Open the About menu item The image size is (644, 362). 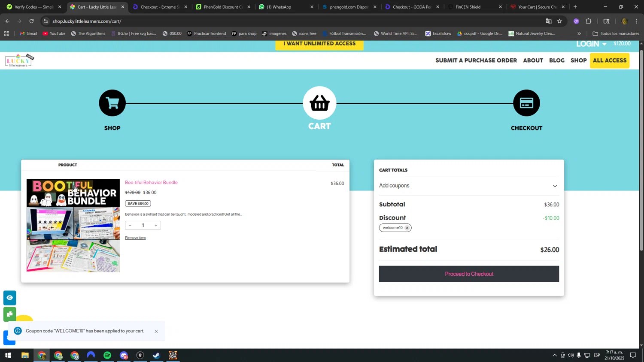point(533,60)
